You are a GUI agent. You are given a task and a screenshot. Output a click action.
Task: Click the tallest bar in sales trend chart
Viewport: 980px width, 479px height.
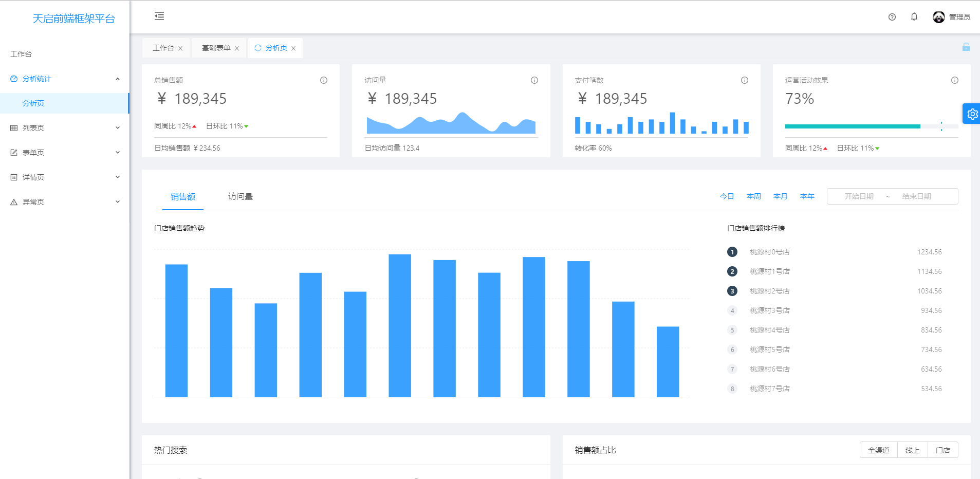pos(400,326)
